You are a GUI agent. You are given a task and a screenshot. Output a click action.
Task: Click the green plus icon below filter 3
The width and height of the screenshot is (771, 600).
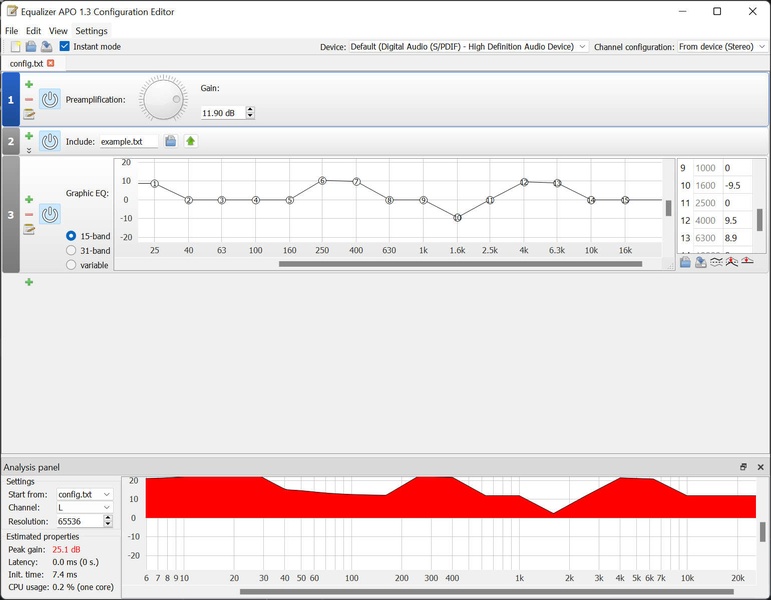point(29,283)
